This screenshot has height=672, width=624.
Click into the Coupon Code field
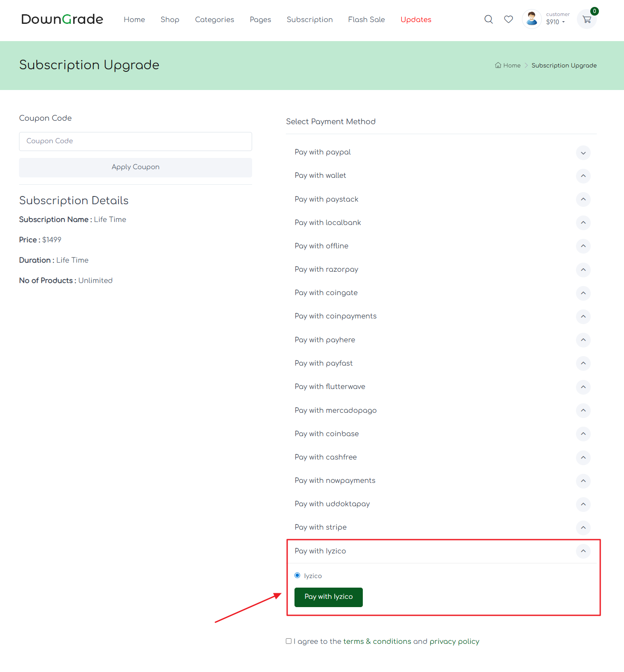(135, 141)
